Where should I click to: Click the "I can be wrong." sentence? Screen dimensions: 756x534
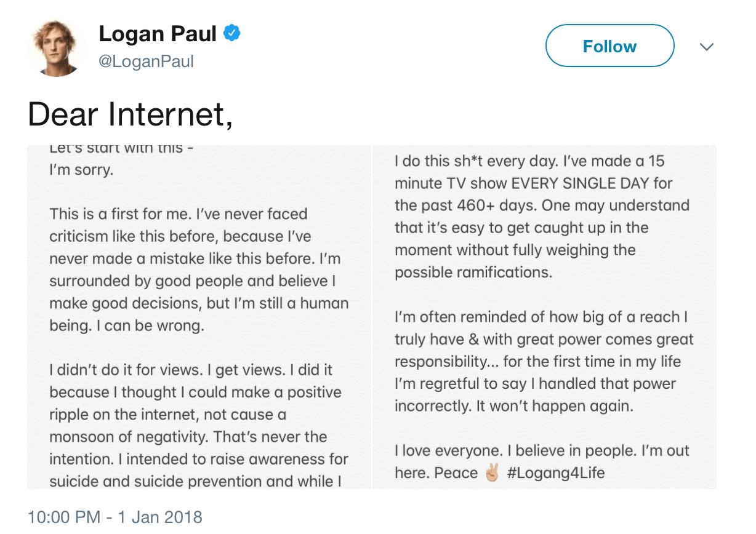[150, 325]
